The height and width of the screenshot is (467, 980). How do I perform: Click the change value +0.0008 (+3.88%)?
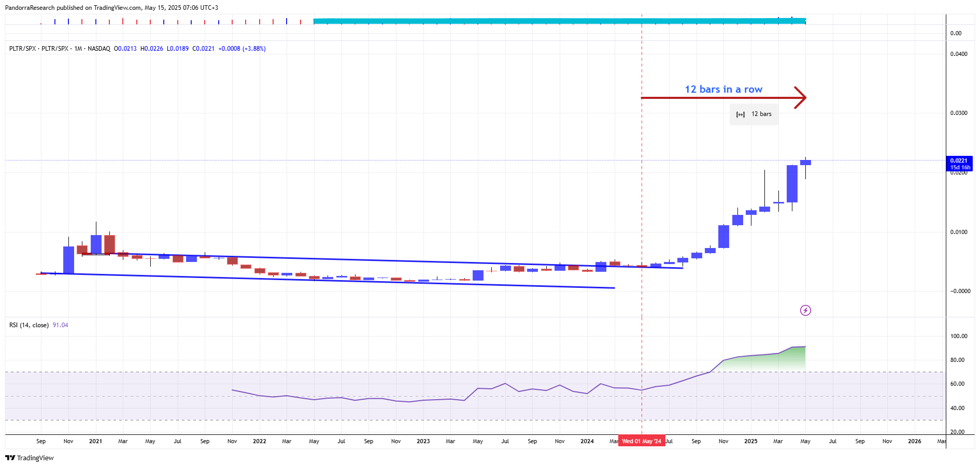(x=242, y=49)
